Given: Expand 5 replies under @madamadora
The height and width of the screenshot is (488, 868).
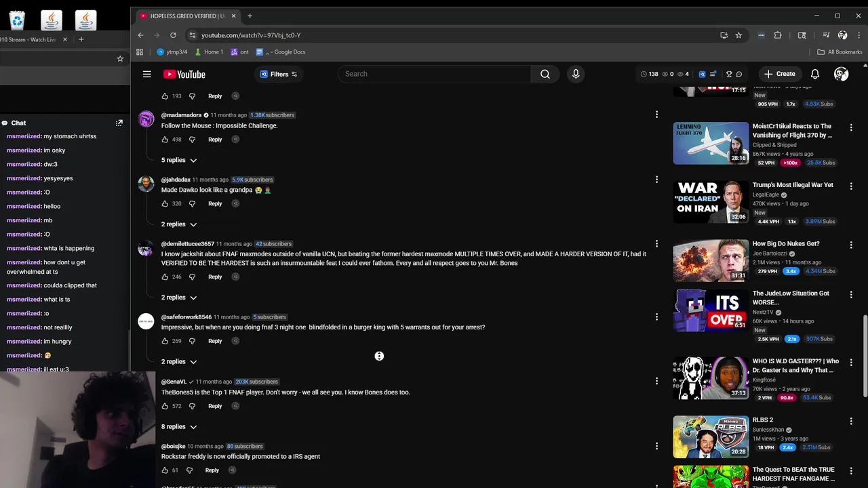Looking at the screenshot, I should tap(179, 160).
